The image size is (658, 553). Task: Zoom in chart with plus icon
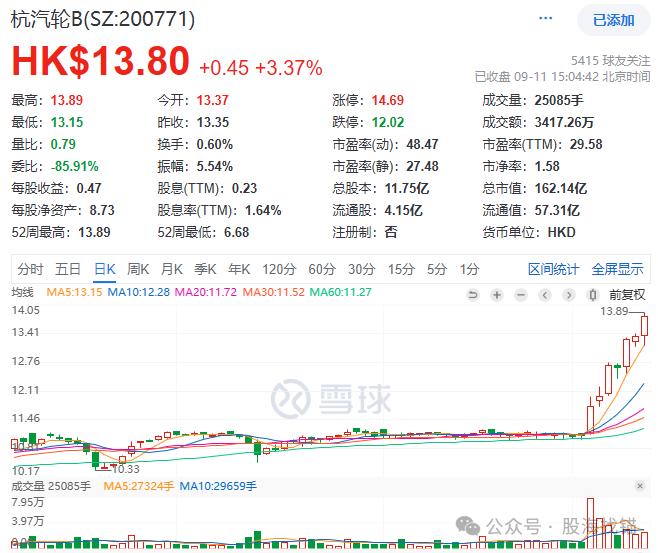pyautogui.click(x=497, y=295)
